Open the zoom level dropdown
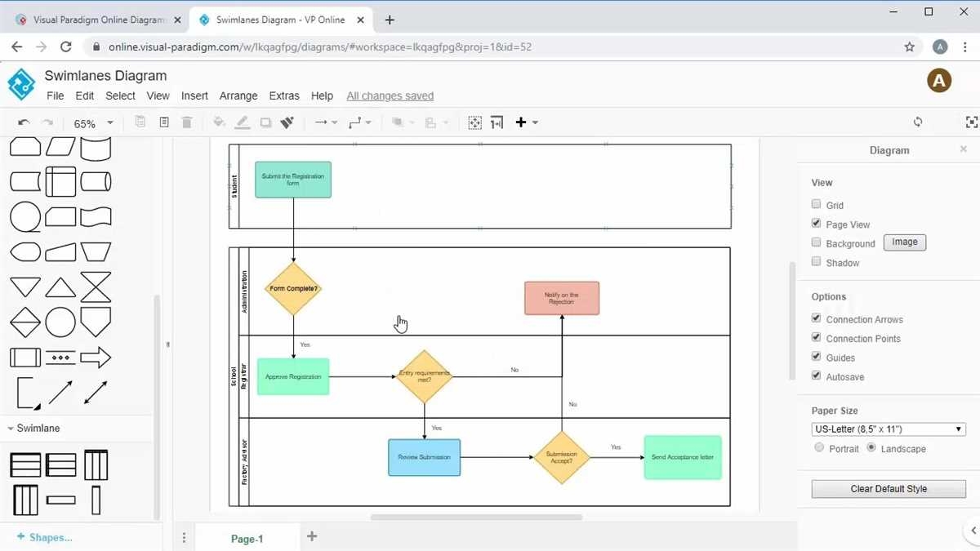This screenshot has height=551, width=980. click(92, 122)
